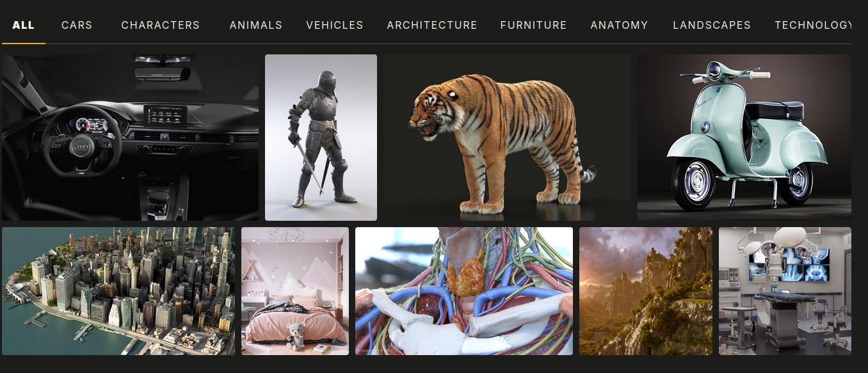
Task: View the tiger 3D model thumbnail
Action: [507, 138]
